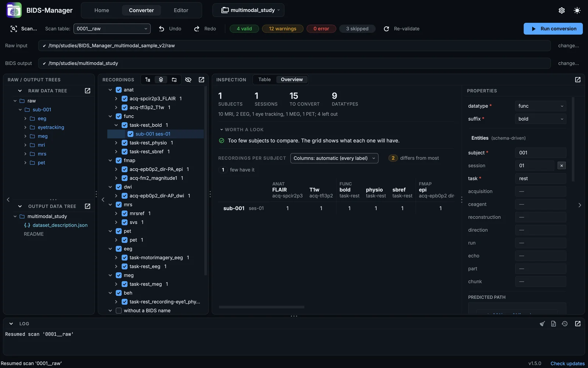Click the Scan icon in the toolbar
This screenshot has height=368, width=588.
pos(14,29)
